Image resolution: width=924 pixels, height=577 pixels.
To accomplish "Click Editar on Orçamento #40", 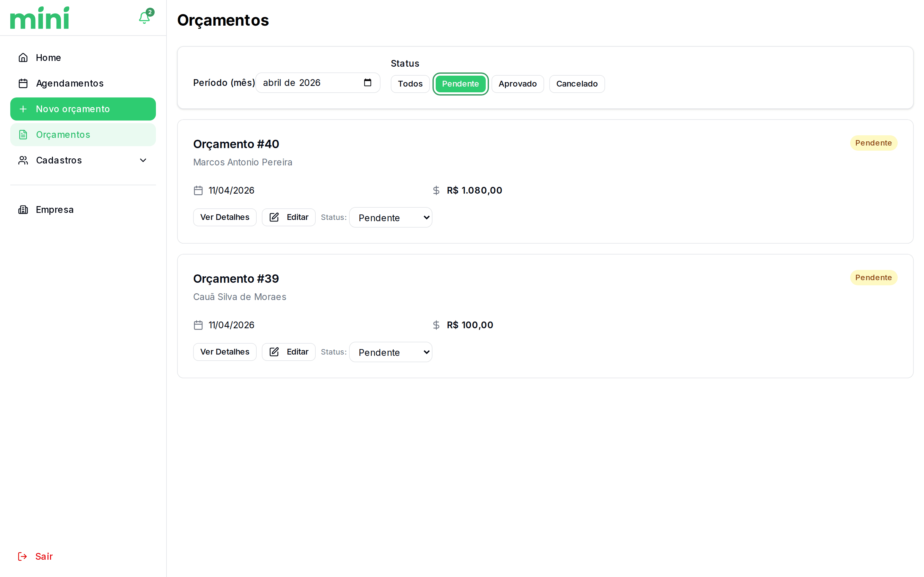I will tap(289, 217).
